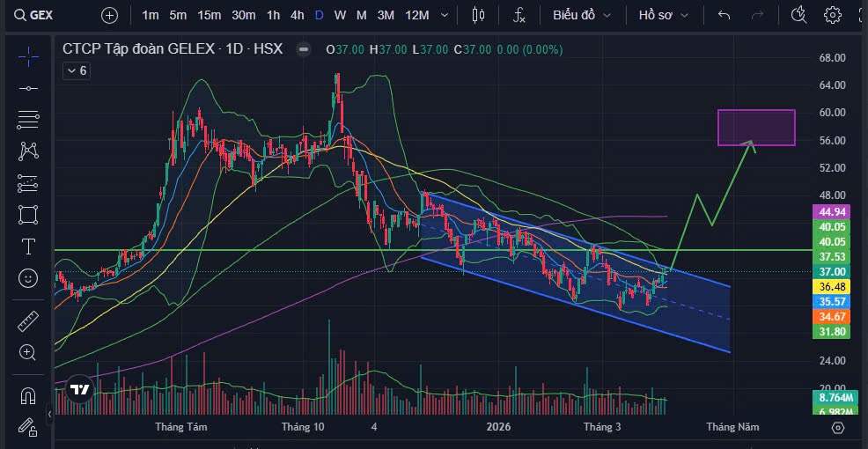Viewport: 868px width, 449px height.
Task: Click the 0.00 (0.00%) change value
Action: coord(530,50)
